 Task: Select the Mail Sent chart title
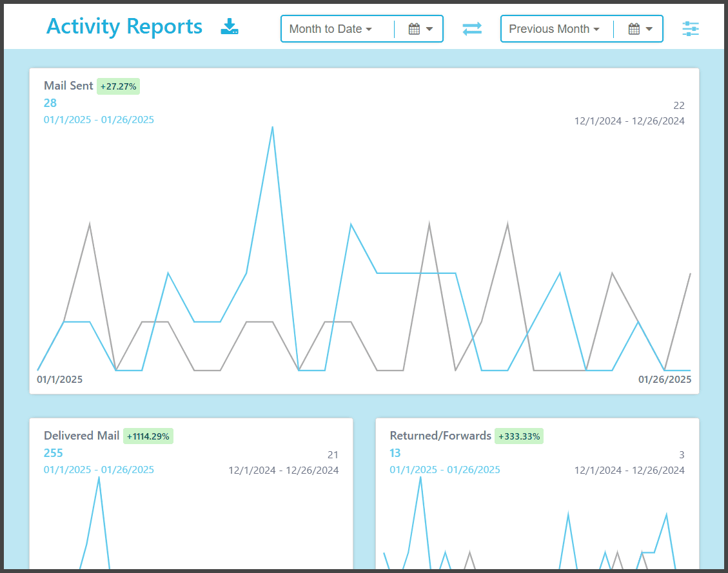coord(68,86)
